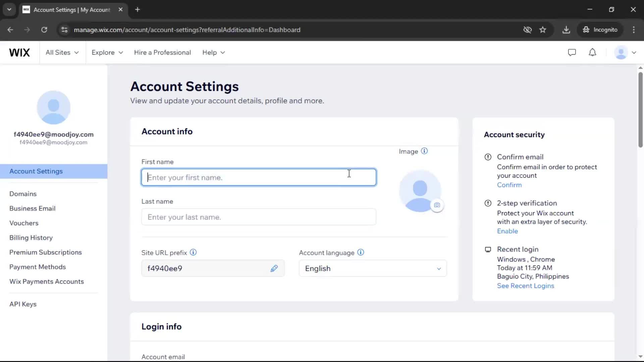
Task: Open the browser downloads icon
Action: 566,30
